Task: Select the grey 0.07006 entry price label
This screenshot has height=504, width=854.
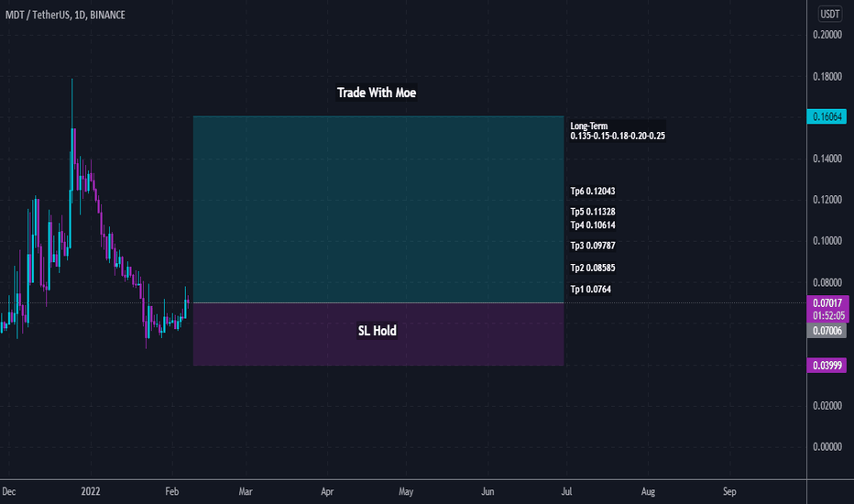Action: (827, 331)
